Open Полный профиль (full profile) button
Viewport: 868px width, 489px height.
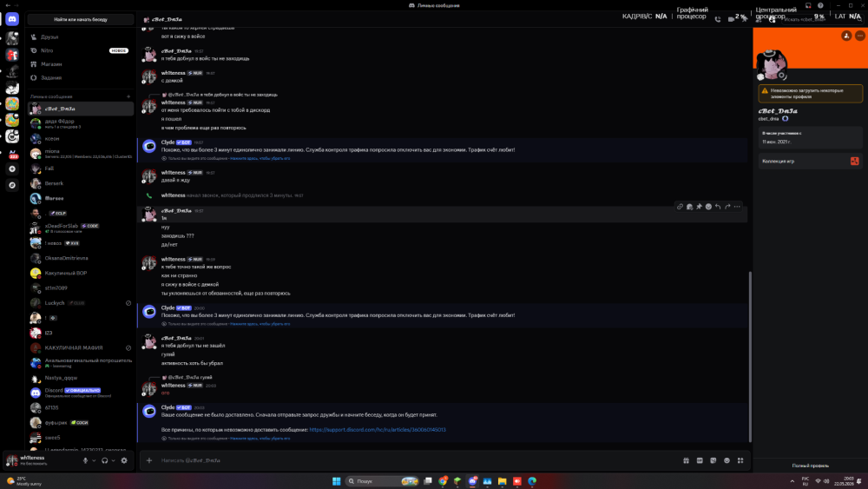click(x=811, y=466)
